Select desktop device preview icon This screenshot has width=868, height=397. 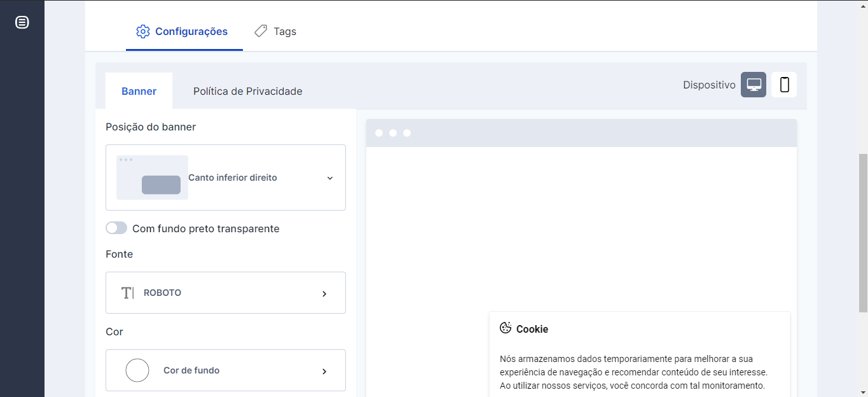(754, 85)
